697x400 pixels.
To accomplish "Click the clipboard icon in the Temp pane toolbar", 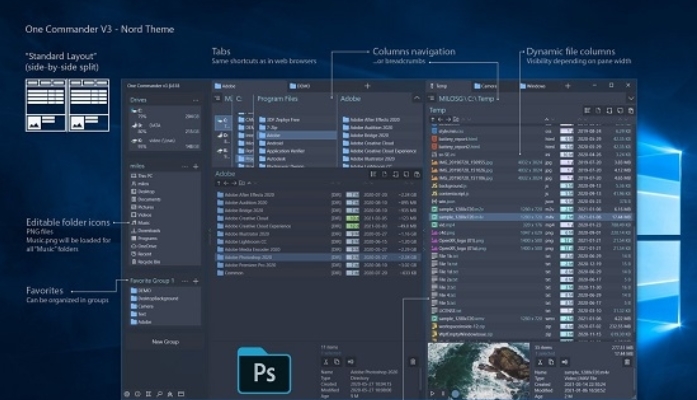I will 631,110.
